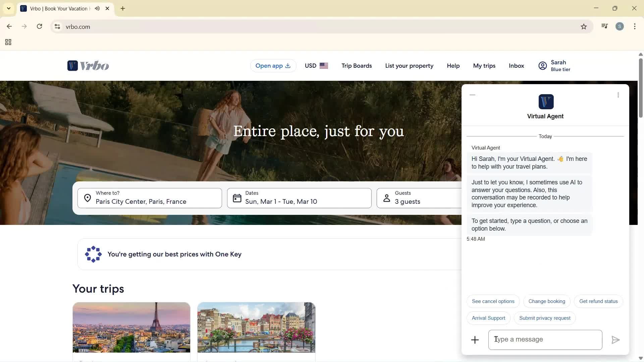Click the Type a message field
The image size is (644, 362).
point(545,340)
